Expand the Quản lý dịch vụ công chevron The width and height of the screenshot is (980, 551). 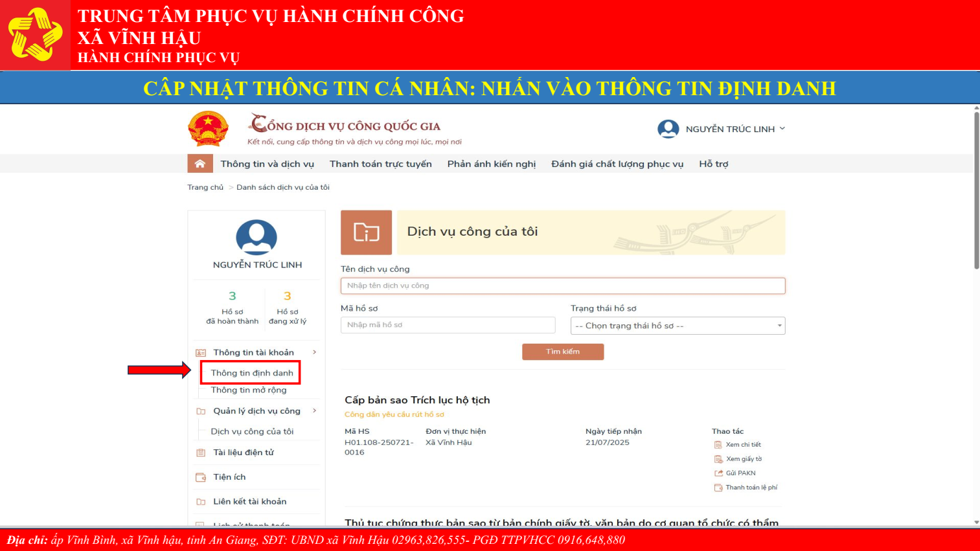tap(314, 410)
